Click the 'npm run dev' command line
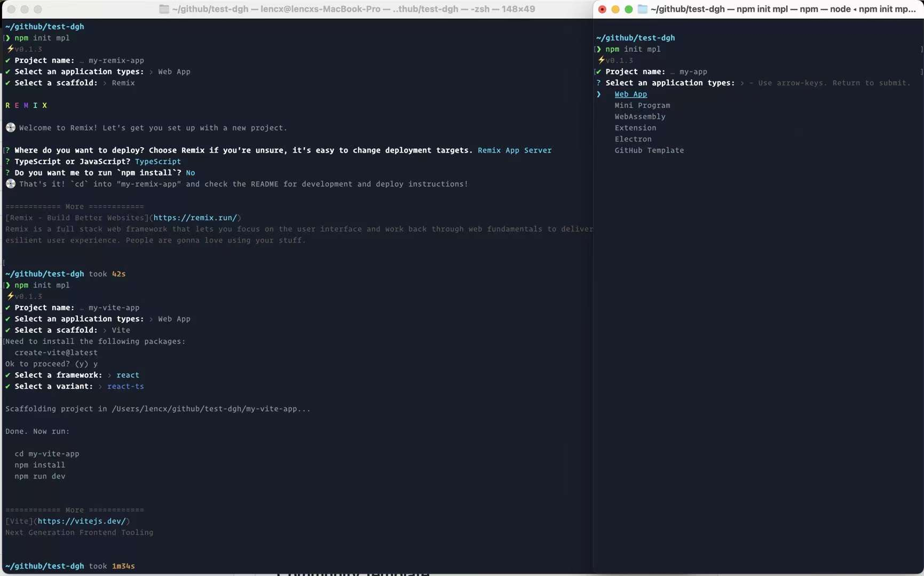The image size is (924, 576). tap(40, 476)
